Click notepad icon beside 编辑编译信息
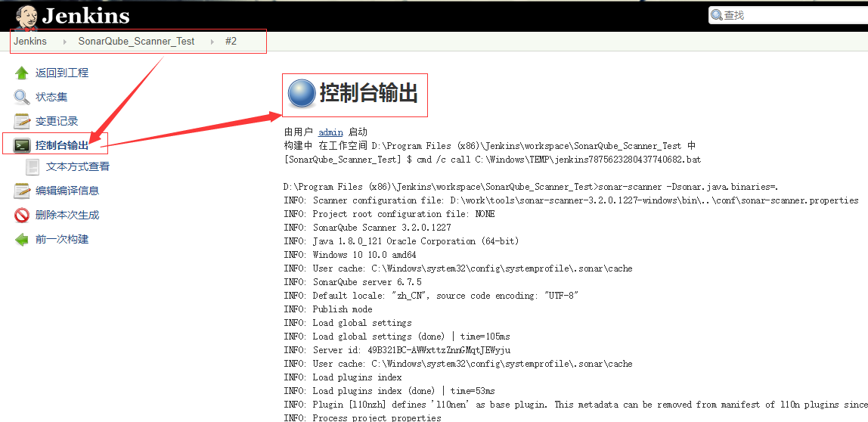Viewport: 868px width, 422px height. point(22,191)
